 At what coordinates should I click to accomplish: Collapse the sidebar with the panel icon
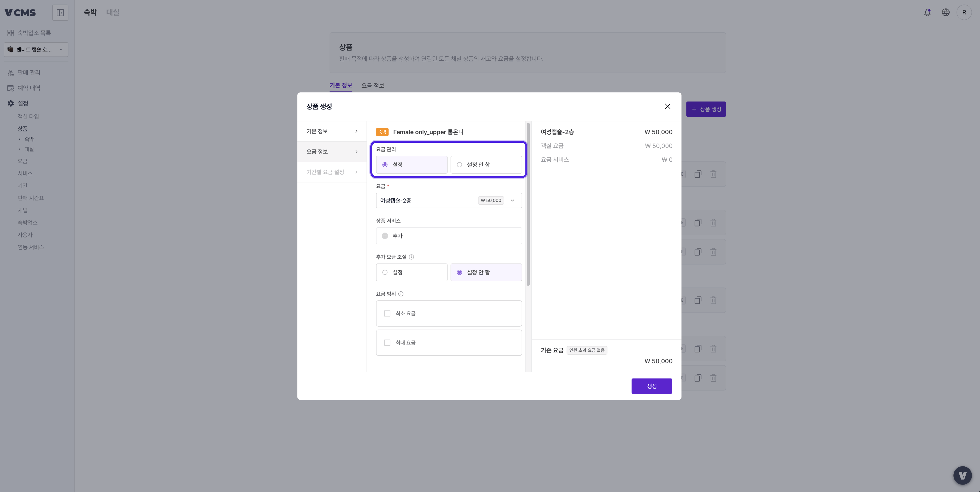point(60,12)
